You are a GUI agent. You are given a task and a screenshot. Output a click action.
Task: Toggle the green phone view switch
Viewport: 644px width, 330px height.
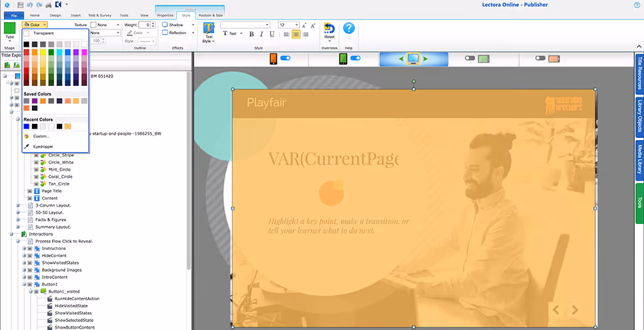tap(355, 58)
